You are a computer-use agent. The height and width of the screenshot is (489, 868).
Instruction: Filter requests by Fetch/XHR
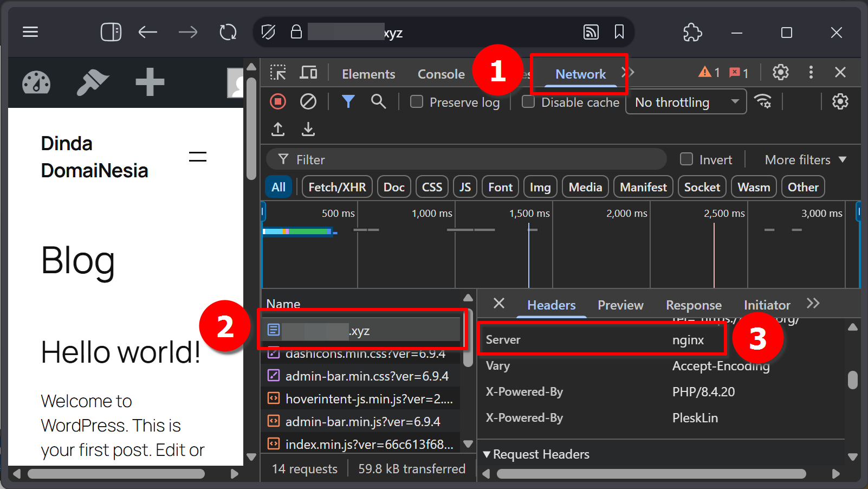337,187
